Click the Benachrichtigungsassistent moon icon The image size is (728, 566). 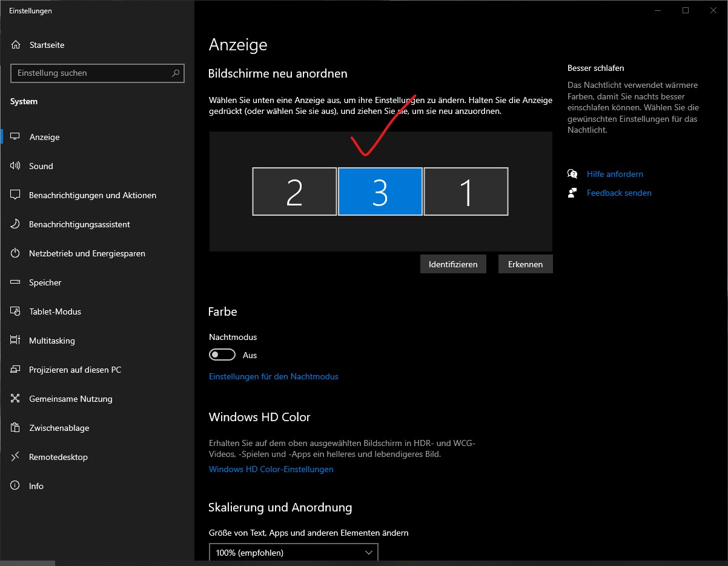pos(15,224)
